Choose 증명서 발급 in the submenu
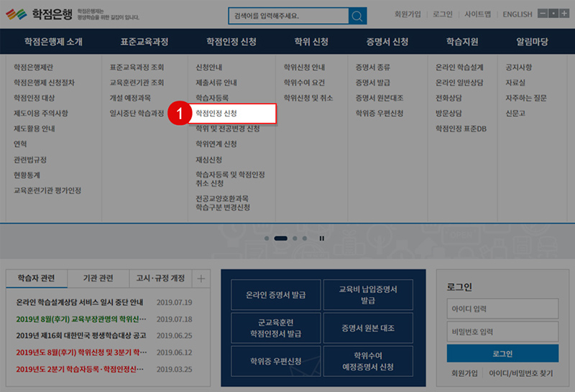Image resolution: width=575 pixels, height=392 pixels. (x=372, y=82)
